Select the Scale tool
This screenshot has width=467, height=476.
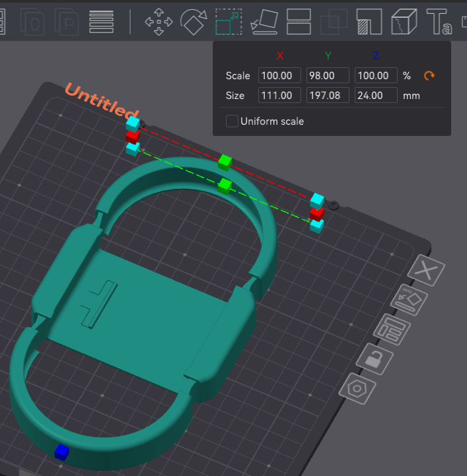[229, 22]
